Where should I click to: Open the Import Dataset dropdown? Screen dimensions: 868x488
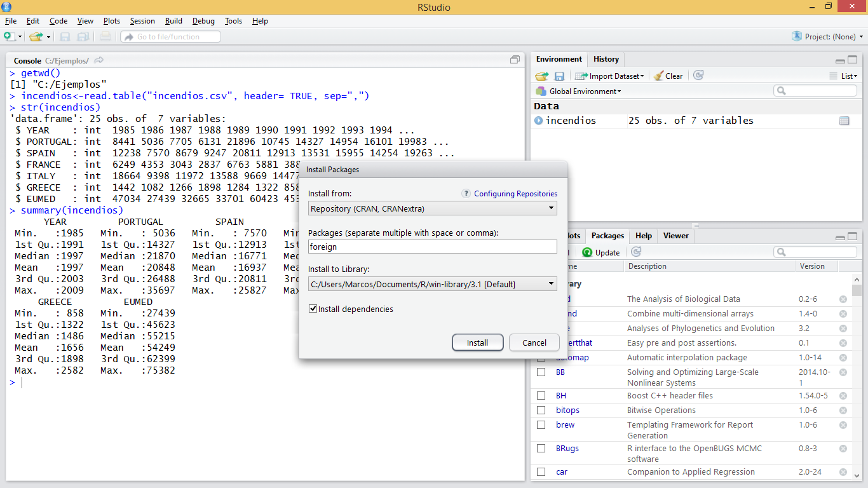click(x=610, y=76)
